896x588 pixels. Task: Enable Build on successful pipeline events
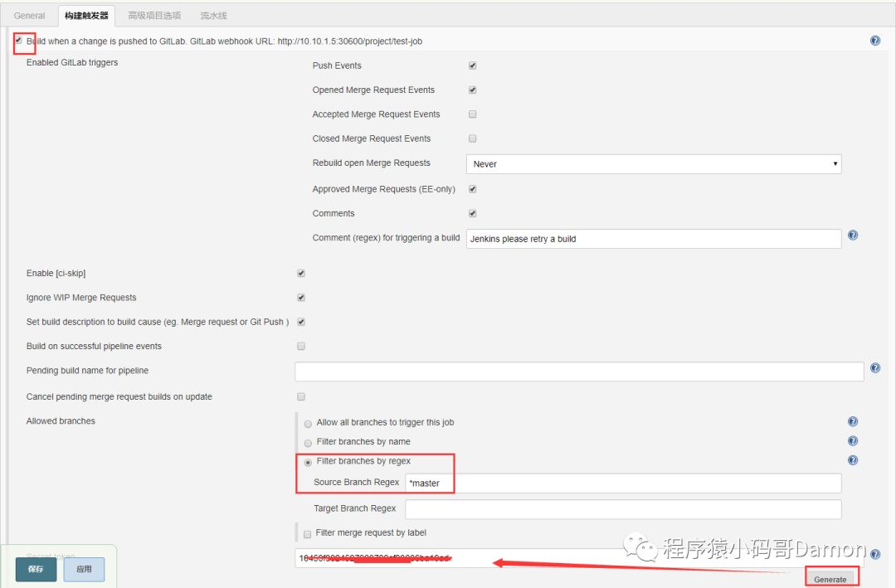(x=301, y=347)
